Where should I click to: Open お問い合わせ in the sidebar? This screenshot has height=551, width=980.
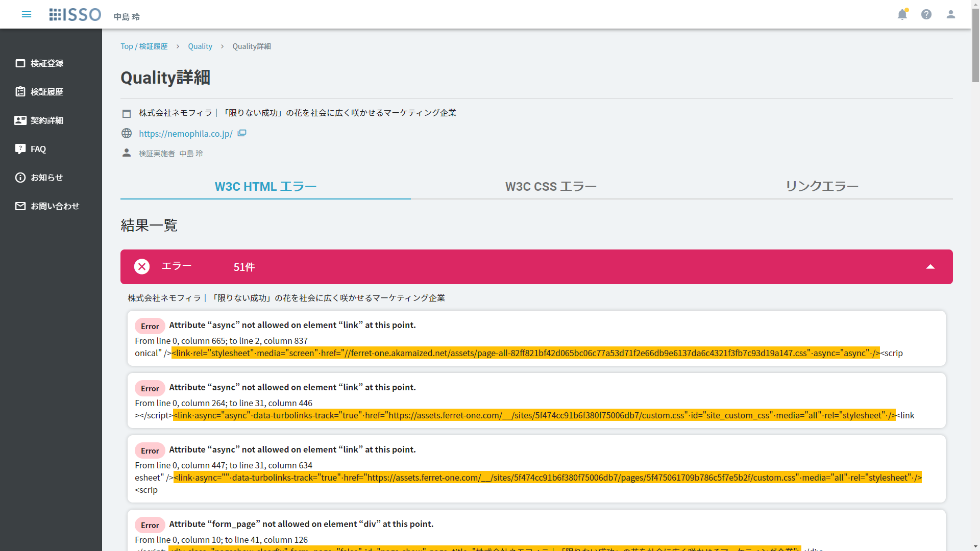pos(55,206)
